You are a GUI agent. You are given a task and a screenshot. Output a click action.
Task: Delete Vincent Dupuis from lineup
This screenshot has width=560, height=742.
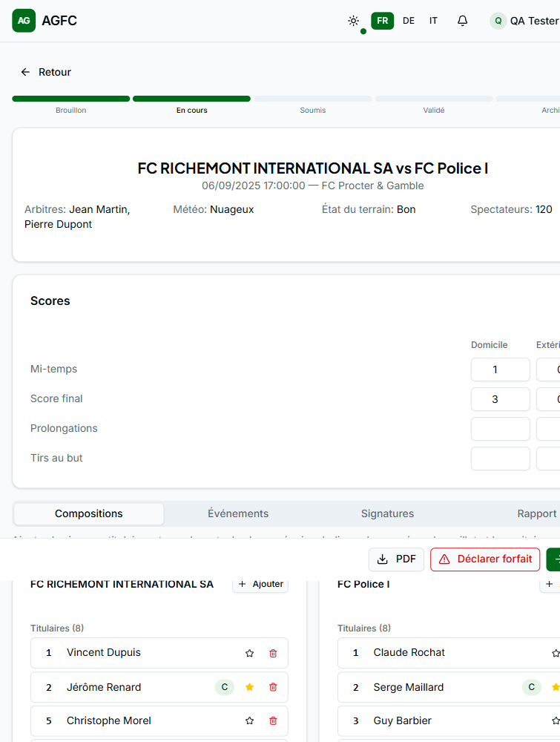273,653
